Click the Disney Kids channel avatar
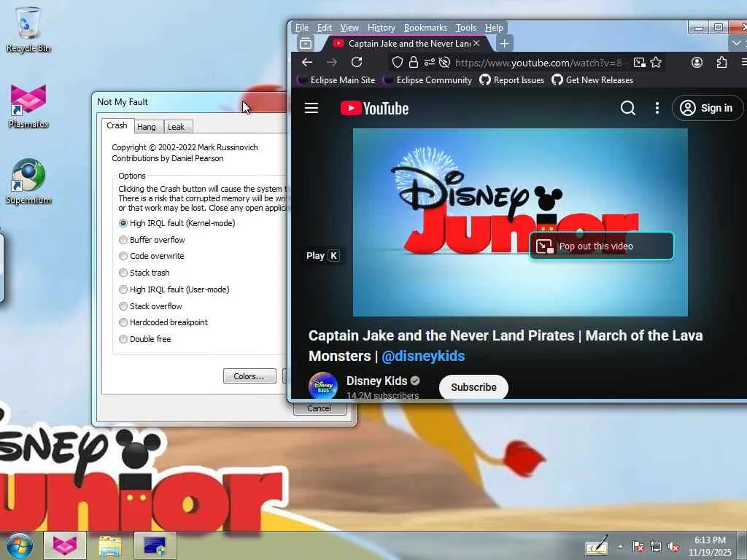Image resolution: width=747 pixels, height=560 pixels. [323, 386]
